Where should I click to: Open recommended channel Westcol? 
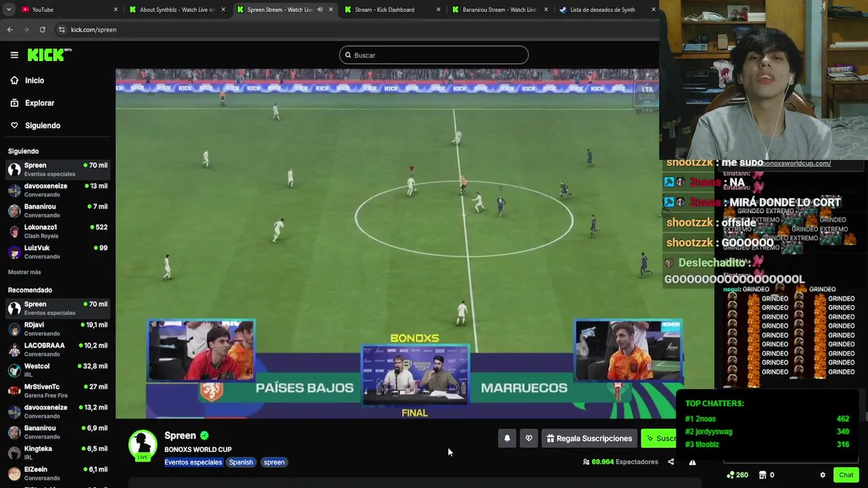(x=57, y=370)
